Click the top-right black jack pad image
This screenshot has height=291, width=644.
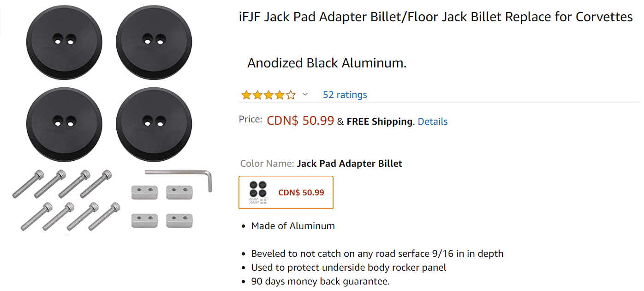coord(154,42)
